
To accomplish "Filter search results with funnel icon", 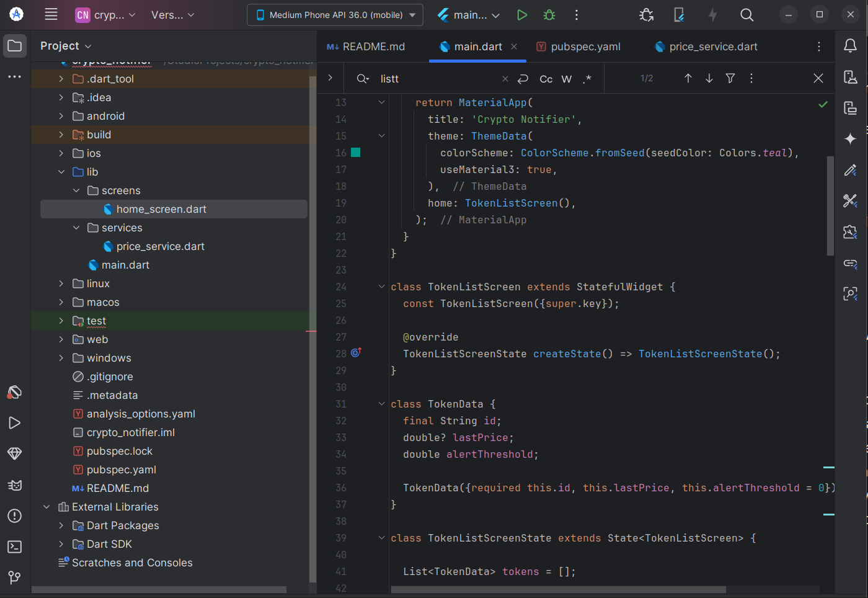I will [730, 78].
